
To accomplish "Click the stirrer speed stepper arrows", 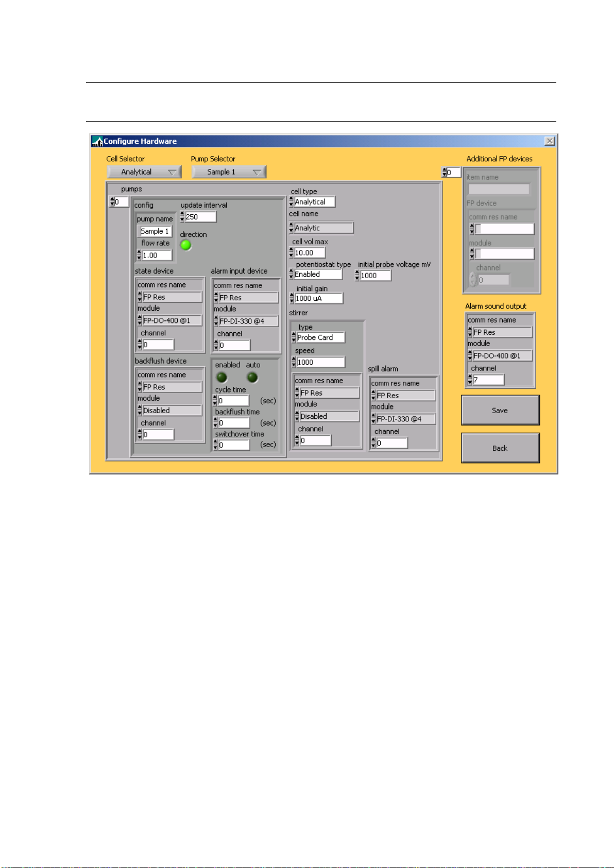I will click(x=294, y=362).
